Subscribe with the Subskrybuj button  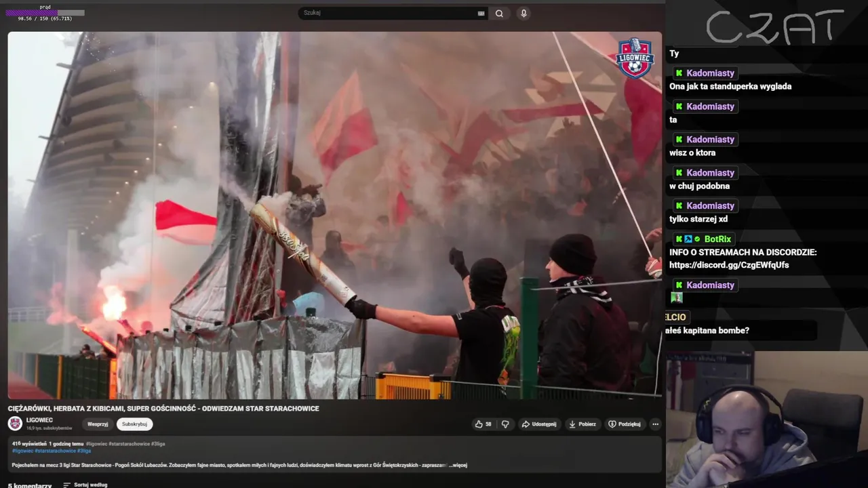click(x=134, y=424)
